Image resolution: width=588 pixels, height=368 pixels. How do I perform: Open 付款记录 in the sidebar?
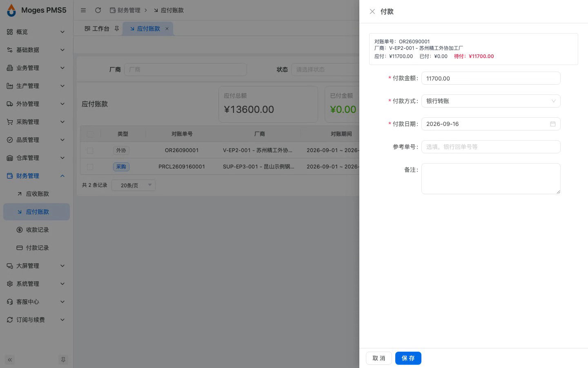pyautogui.click(x=36, y=248)
